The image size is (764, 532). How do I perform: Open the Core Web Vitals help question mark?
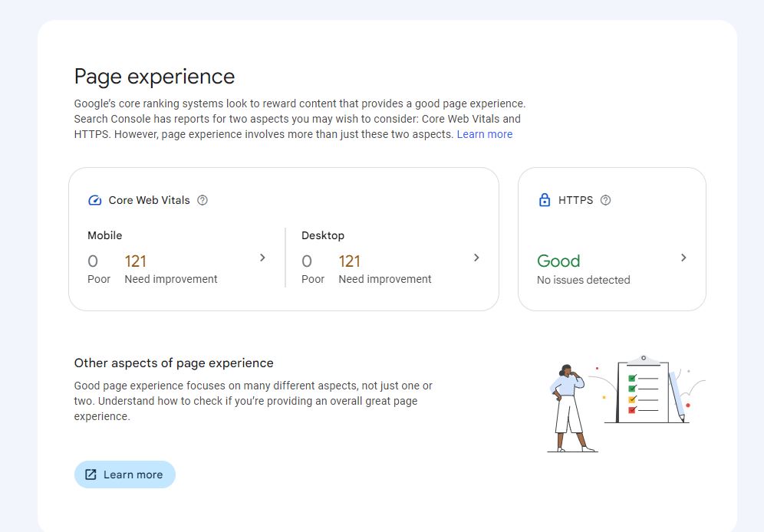click(x=203, y=200)
